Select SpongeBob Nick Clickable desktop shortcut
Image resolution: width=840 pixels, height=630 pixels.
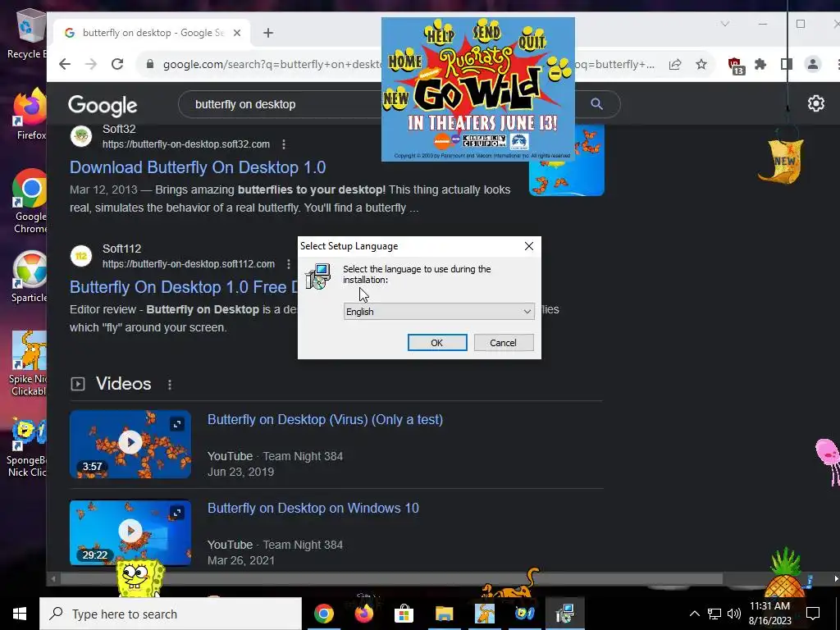(28, 447)
